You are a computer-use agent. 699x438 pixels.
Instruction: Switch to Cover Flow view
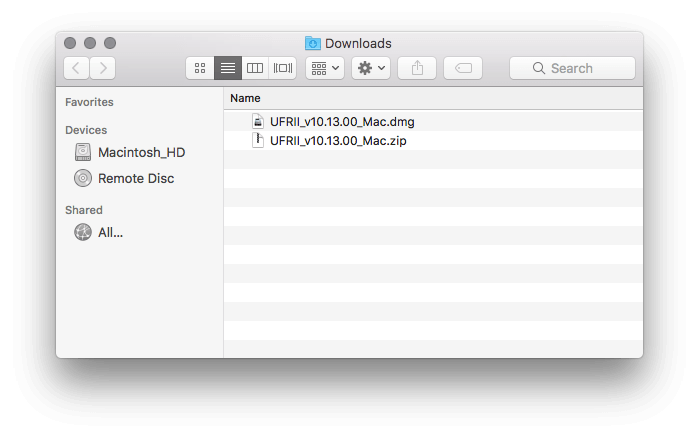283,68
